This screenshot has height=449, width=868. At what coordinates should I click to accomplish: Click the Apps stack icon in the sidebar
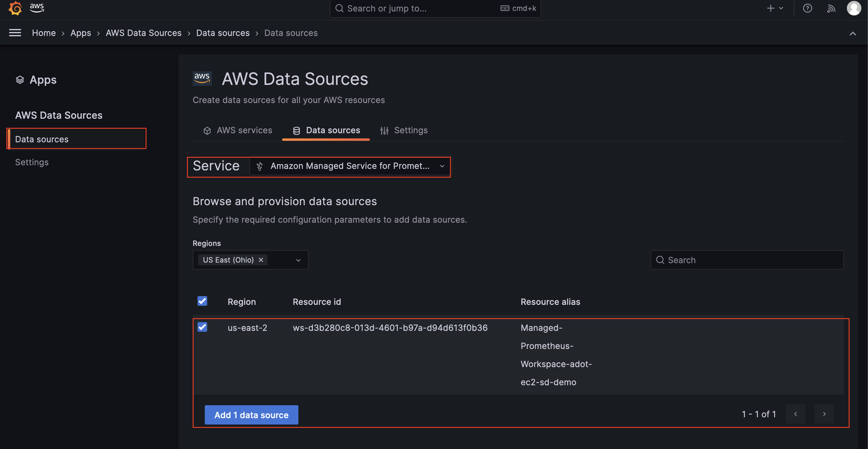[x=20, y=79]
